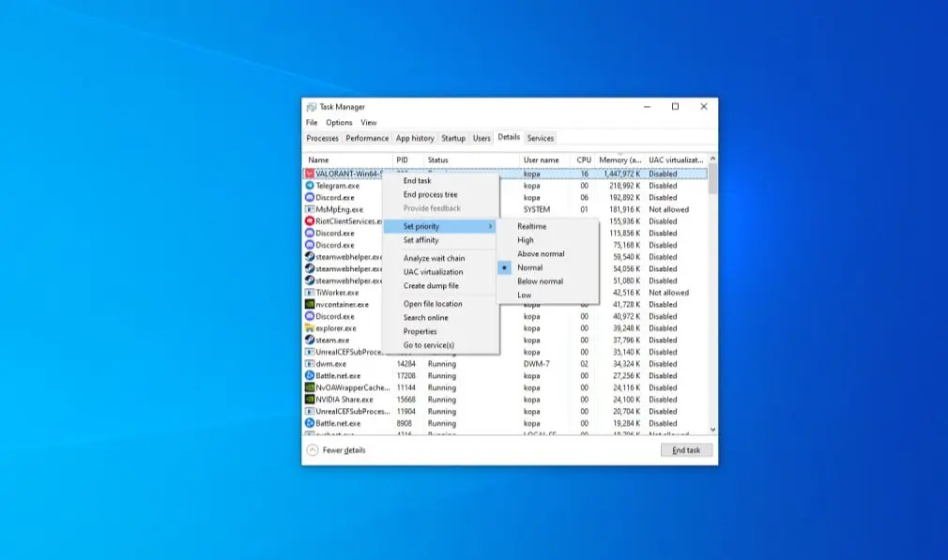Click the Task Manager title bar icon
This screenshot has height=560, width=948.
[312, 107]
